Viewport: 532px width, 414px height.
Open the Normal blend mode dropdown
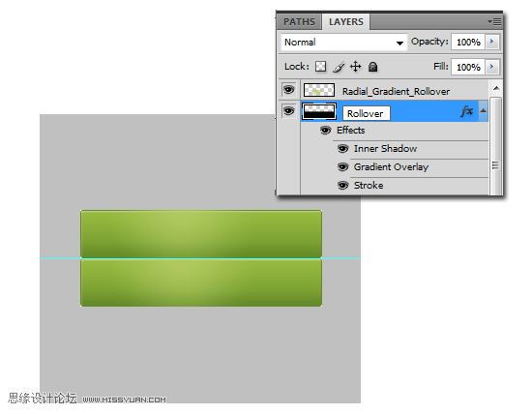pos(344,43)
